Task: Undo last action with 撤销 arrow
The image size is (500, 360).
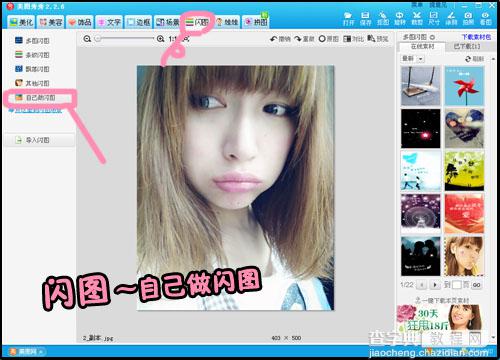Action: (280, 39)
